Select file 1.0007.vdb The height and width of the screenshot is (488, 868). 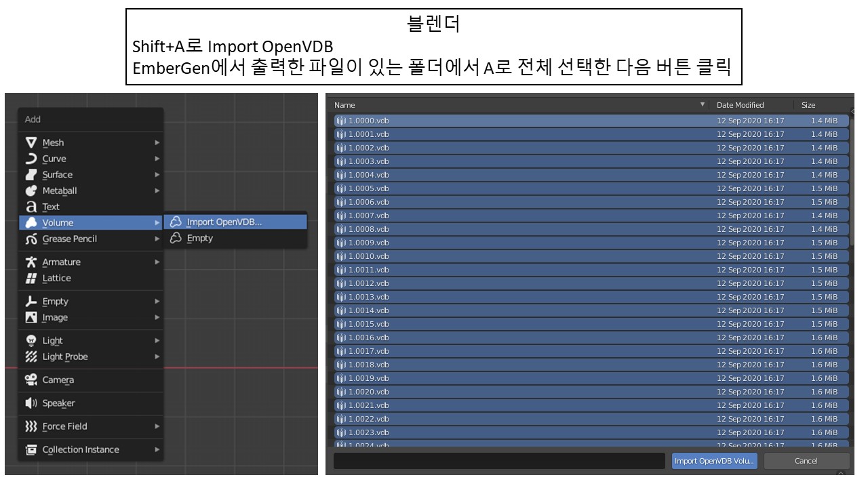pos(591,216)
